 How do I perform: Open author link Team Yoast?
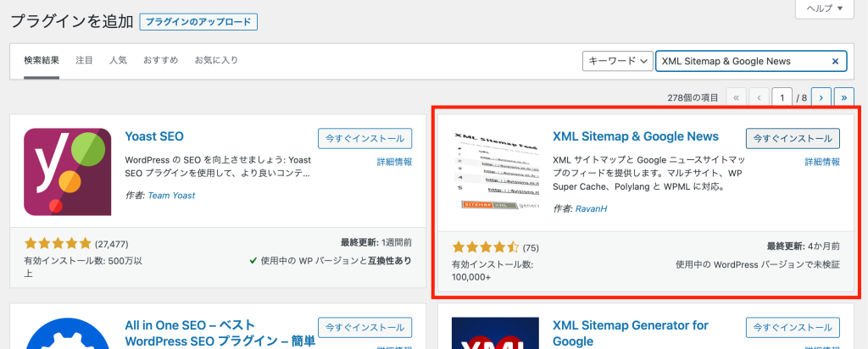[x=171, y=195]
